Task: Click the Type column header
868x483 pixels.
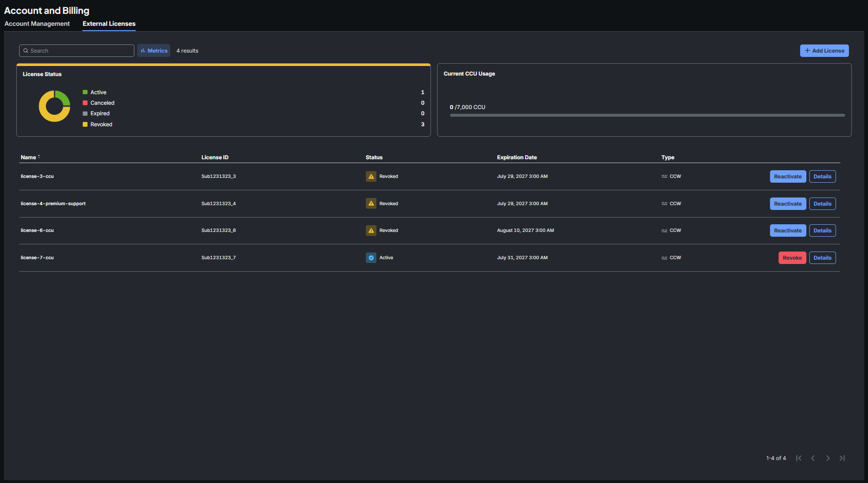Action: 668,157
